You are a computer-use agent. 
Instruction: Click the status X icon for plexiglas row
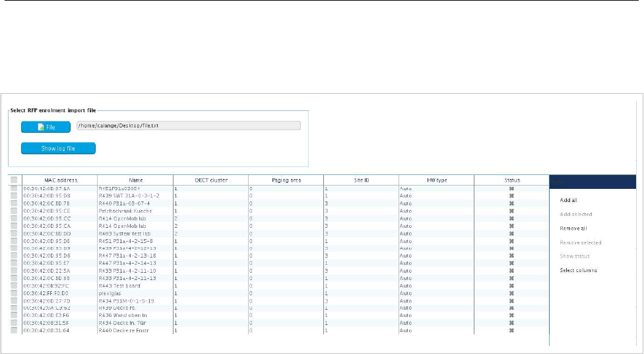pos(511,293)
